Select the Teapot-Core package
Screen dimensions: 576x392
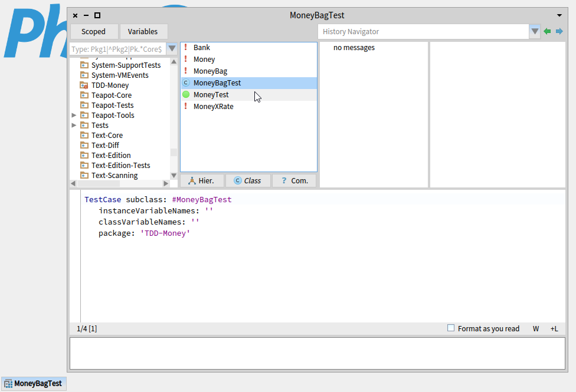[x=112, y=95]
